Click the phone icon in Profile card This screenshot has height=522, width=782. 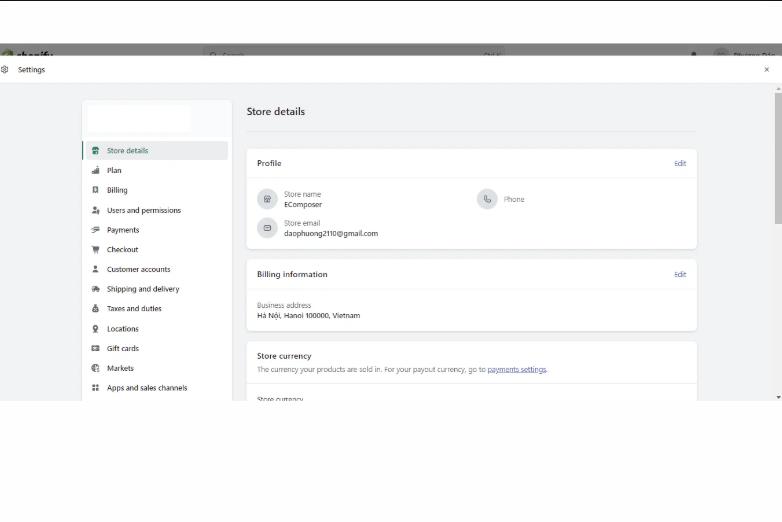[487, 199]
